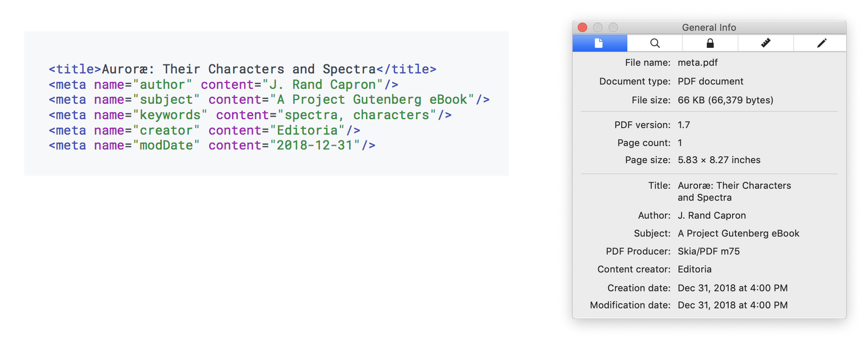The height and width of the screenshot is (356, 868).
Task: Click the General Info title bar text
Action: 709,28
